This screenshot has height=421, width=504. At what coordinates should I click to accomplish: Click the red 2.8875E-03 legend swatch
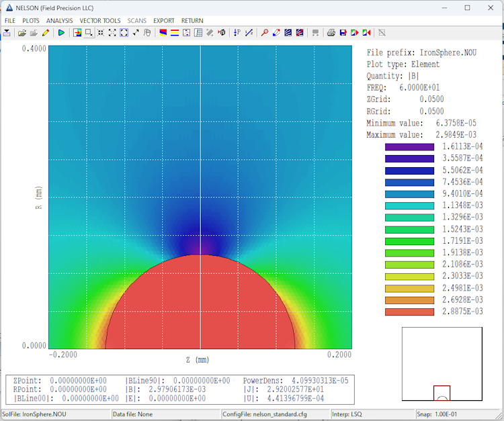click(x=409, y=312)
